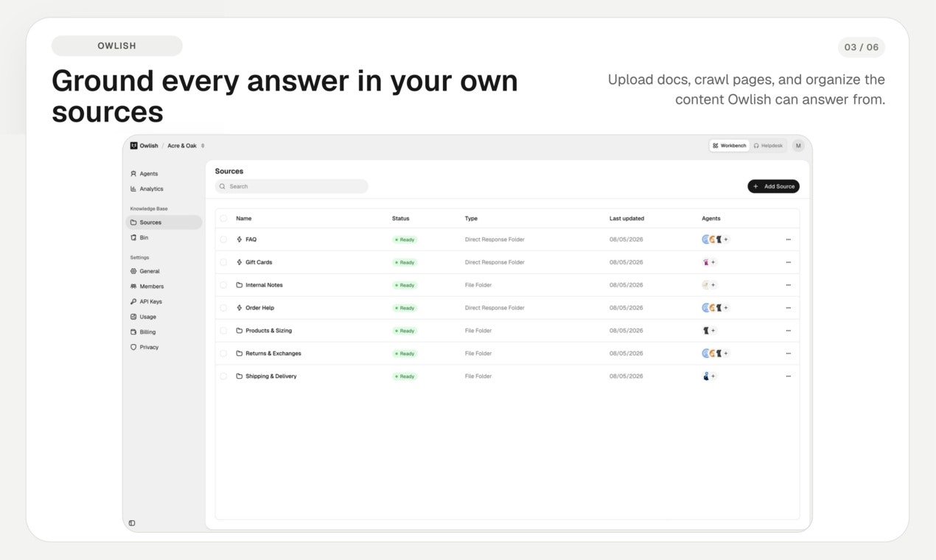
Task: Click the agent avatar in the Shipping & Delivery row
Action: coord(705,377)
